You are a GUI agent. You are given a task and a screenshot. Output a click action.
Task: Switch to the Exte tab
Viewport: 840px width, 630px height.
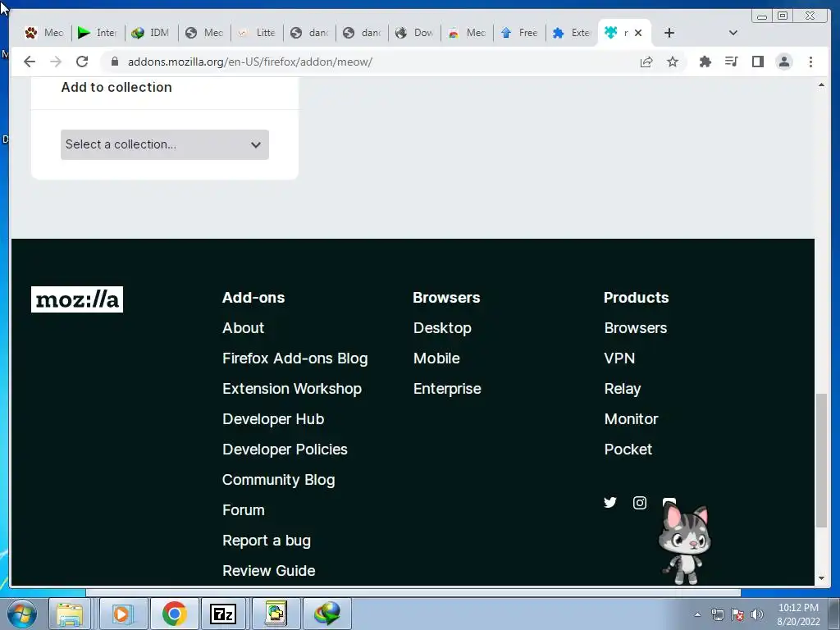click(x=572, y=33)
